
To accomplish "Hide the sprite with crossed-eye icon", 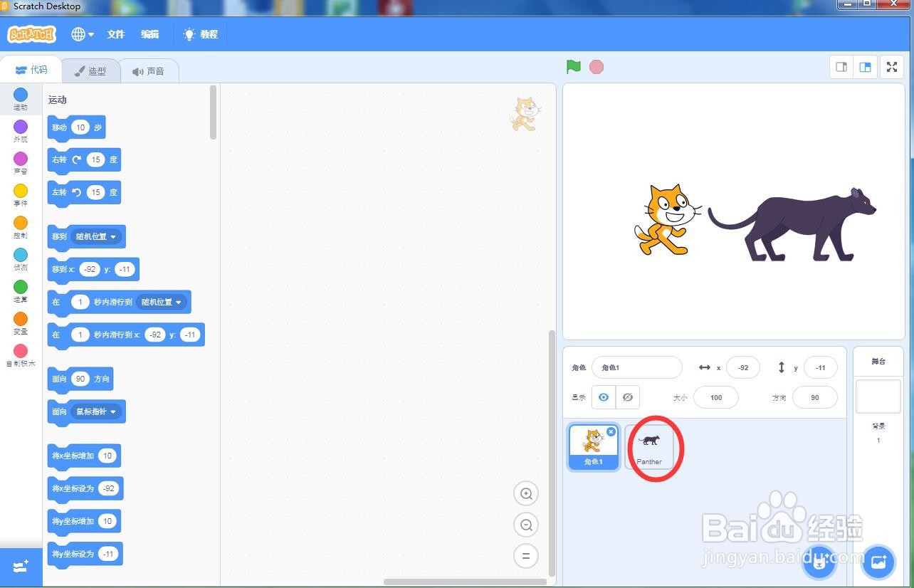I will click(628, 397).
